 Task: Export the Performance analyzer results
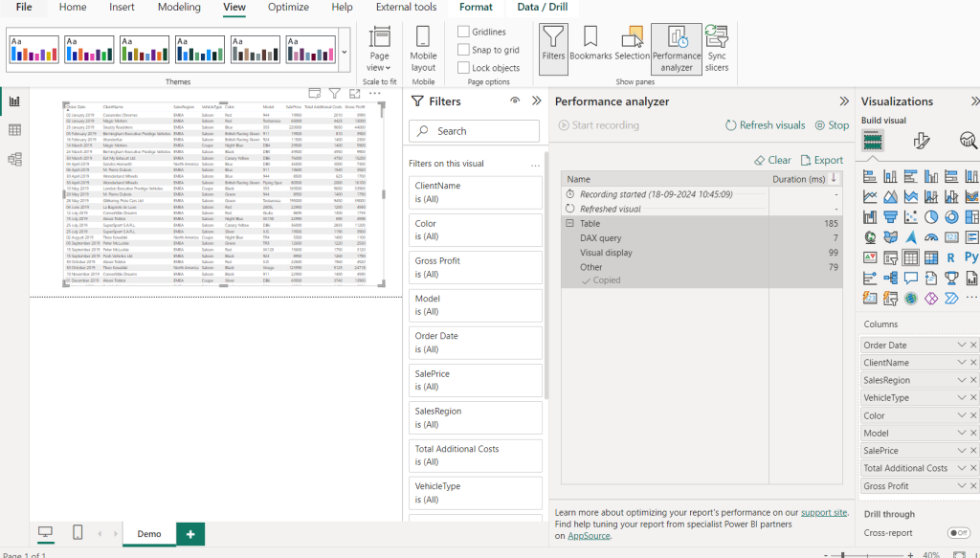coord(822,160)
